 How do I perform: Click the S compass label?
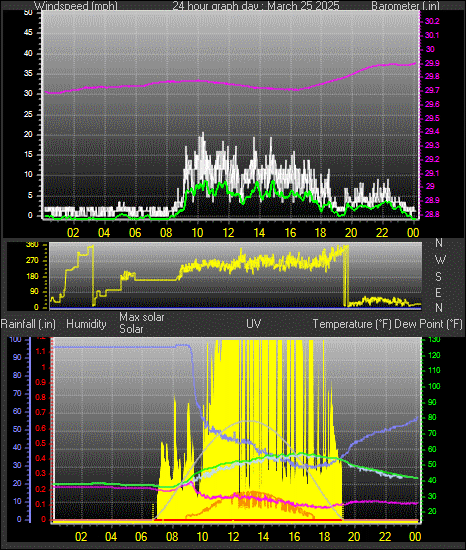pos(438,277)
